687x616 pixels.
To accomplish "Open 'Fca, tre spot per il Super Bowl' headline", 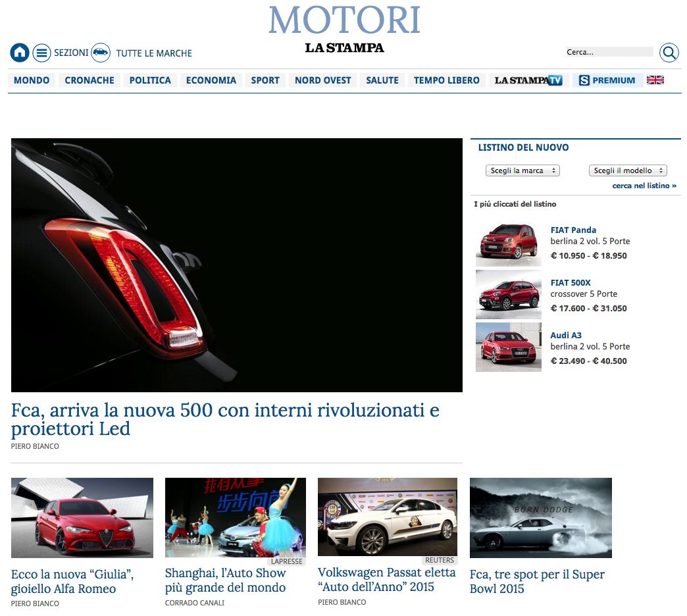I will click(537, 581).
